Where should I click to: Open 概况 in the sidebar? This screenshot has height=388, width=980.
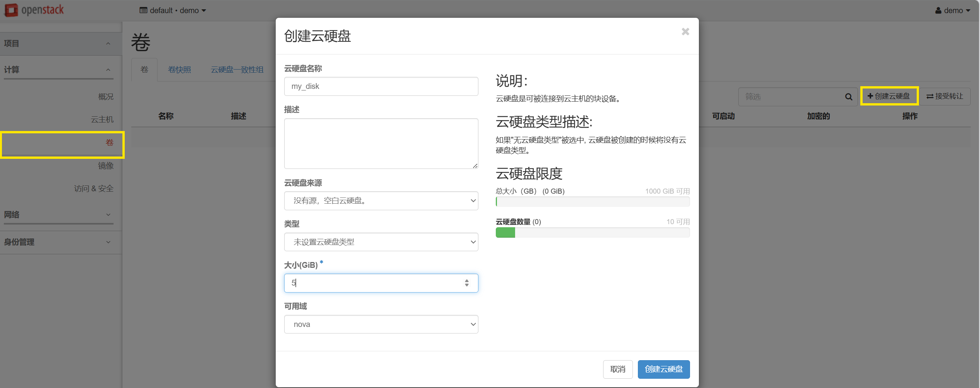pos(106,97)
